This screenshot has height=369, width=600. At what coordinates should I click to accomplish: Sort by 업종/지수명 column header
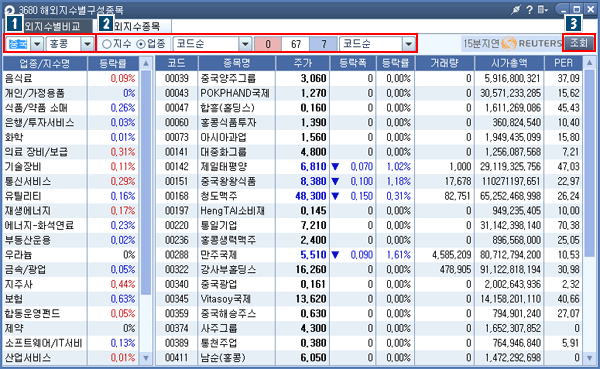click(x=45, y=63)
